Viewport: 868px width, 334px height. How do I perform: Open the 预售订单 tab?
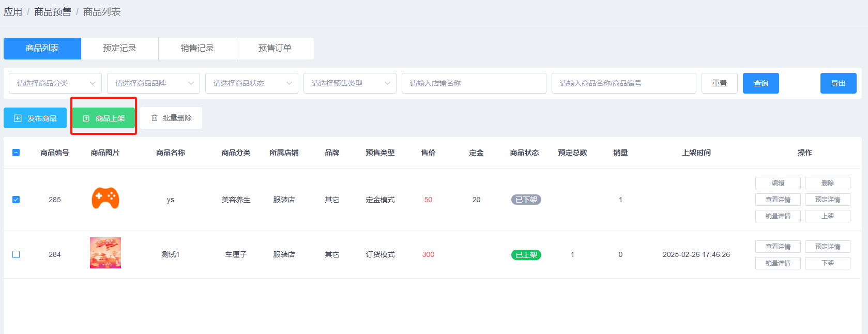pos(275,48)
